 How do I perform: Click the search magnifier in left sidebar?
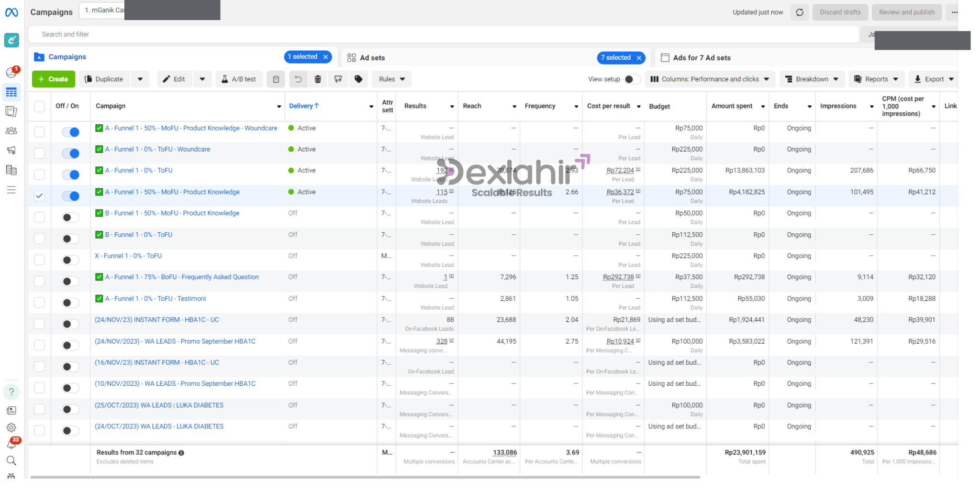coord(11,460)
